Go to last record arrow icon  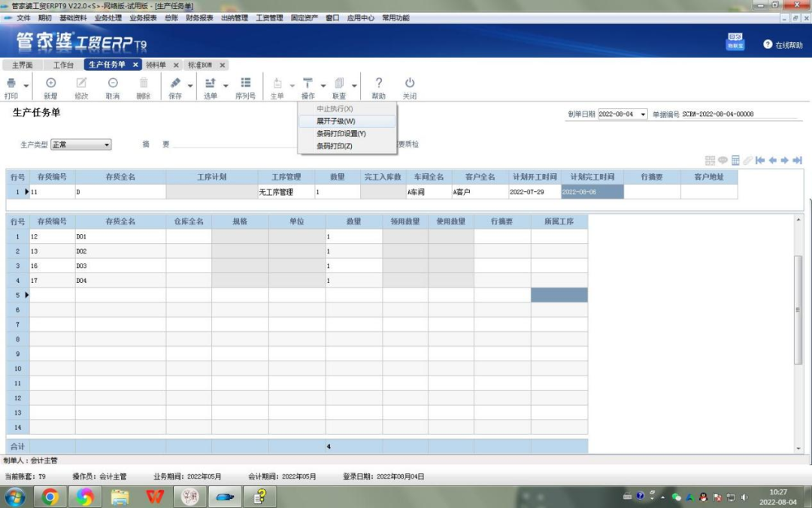point(798,160)
